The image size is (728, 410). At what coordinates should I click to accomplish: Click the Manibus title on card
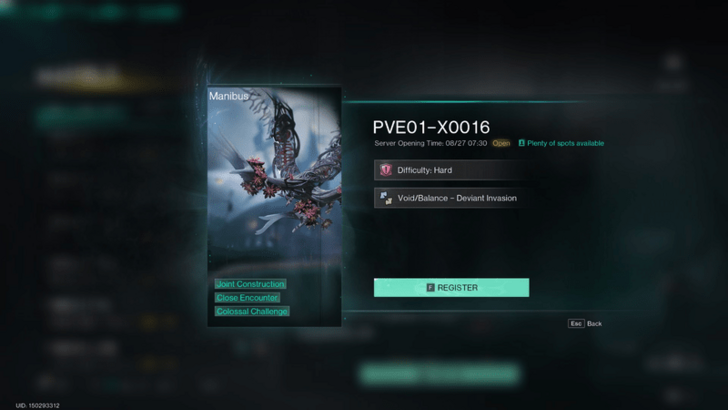[x=228, y=96]
